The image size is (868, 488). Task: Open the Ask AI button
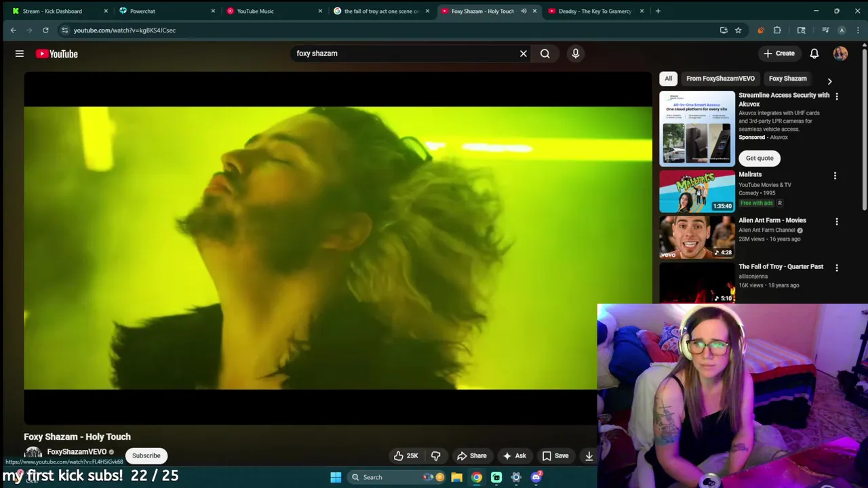pos(514,455)
